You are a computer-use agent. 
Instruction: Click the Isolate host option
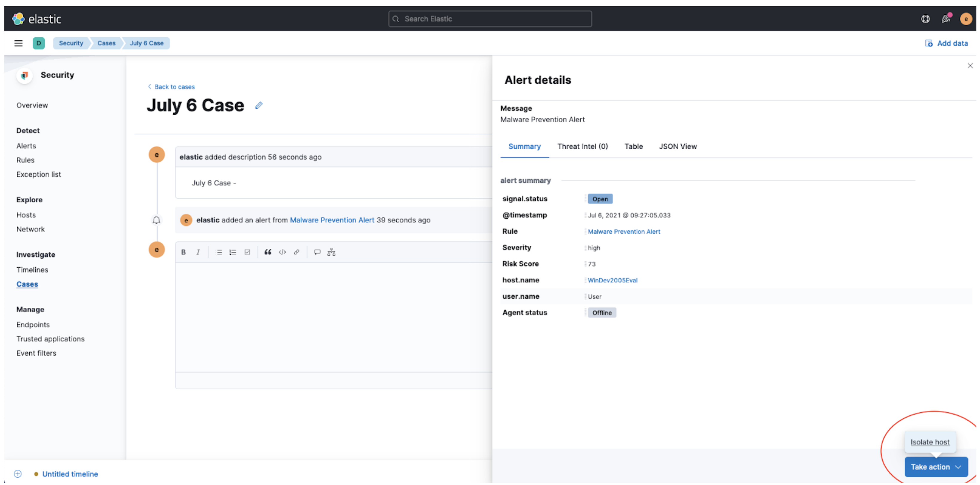pyautogui.click(x=929, y=442)
